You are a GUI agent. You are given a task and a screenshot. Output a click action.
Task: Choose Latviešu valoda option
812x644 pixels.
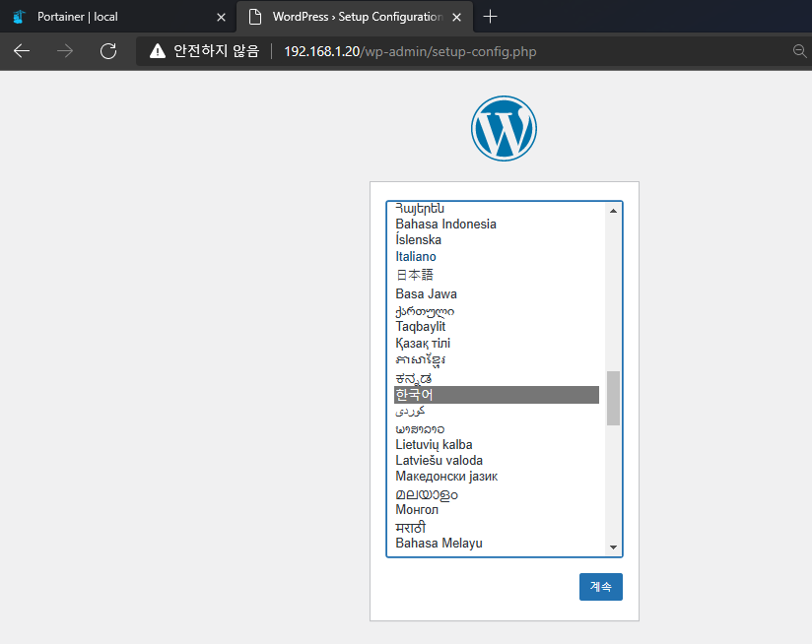497,461
